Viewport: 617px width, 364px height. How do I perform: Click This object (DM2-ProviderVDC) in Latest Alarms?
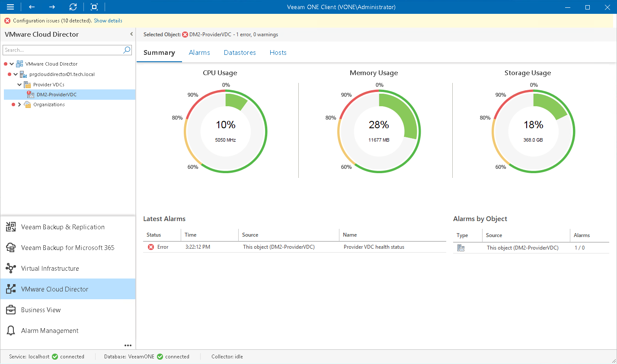tap(279, 247)
